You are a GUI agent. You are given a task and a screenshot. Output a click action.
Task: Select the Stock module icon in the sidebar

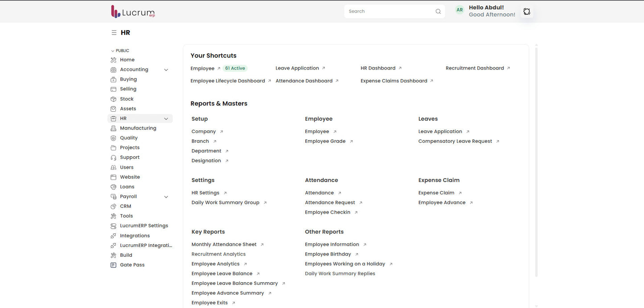click(113, 98)
